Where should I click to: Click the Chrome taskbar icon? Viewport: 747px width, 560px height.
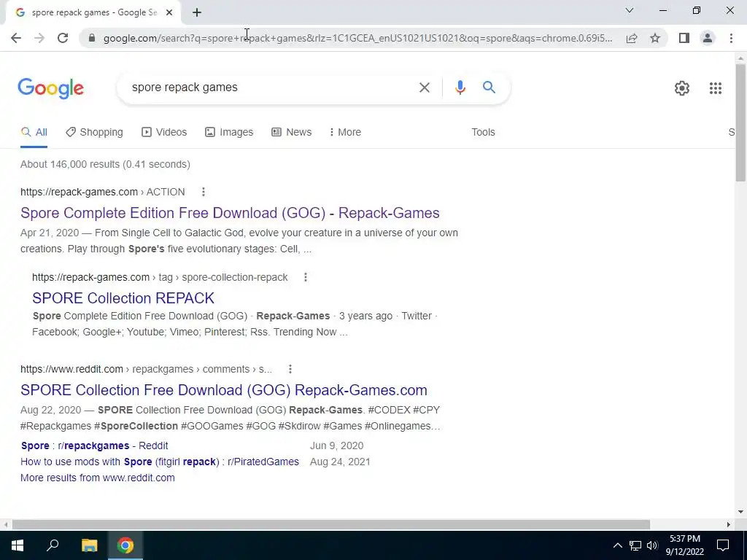click(125, 545)
